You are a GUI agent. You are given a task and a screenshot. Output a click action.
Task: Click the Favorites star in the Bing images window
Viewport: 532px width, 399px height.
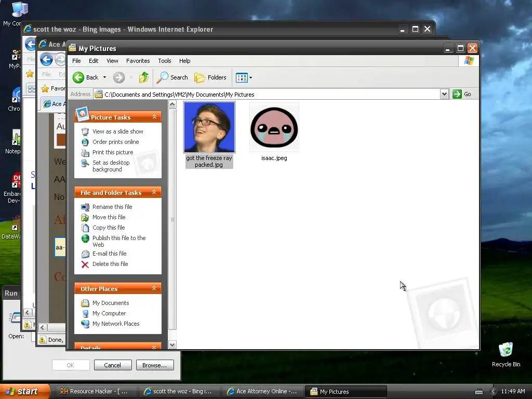click(x=30, y=73)
